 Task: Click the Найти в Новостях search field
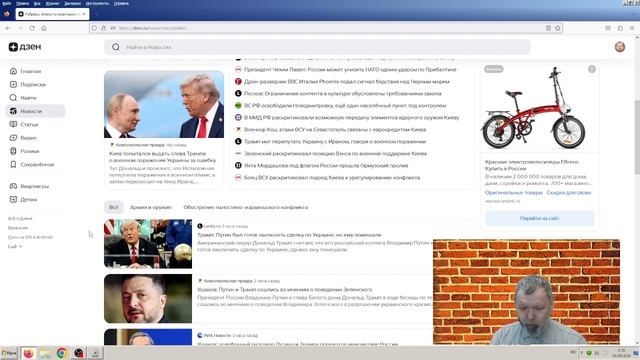click(x=317, y=47)
